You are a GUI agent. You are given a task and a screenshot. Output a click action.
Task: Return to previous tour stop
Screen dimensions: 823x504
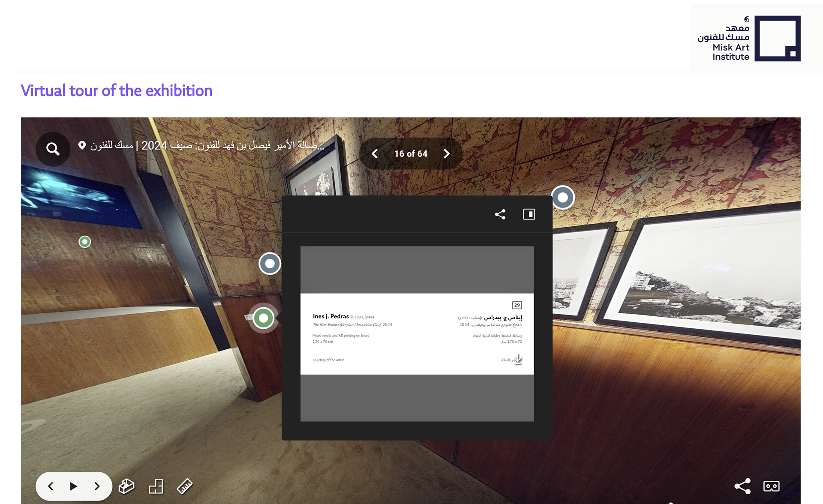[x=51, y=486]
